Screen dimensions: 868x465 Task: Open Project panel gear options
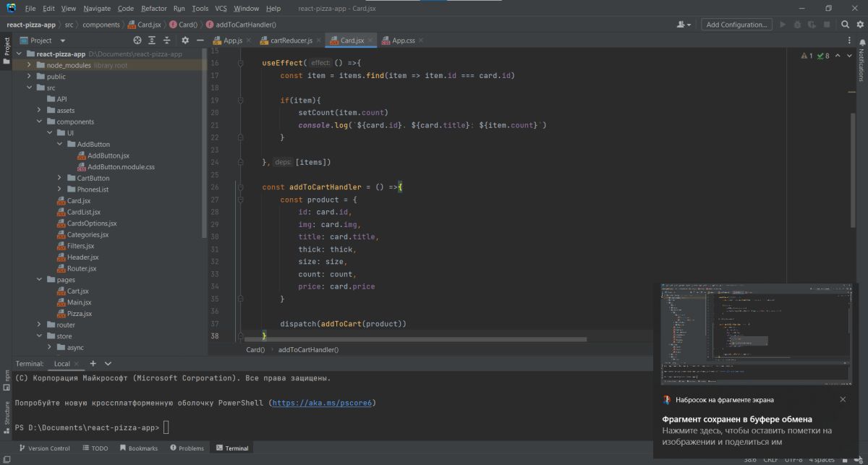point(185,40)
